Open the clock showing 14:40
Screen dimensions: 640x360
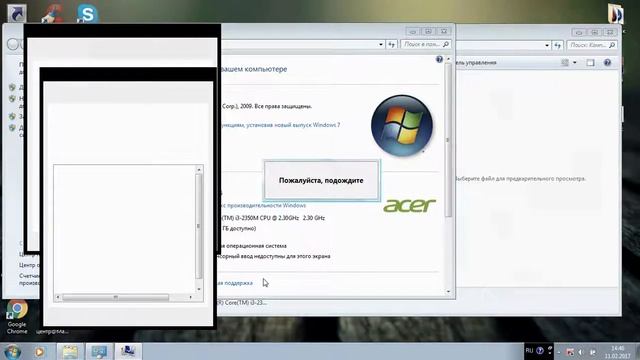618,352
